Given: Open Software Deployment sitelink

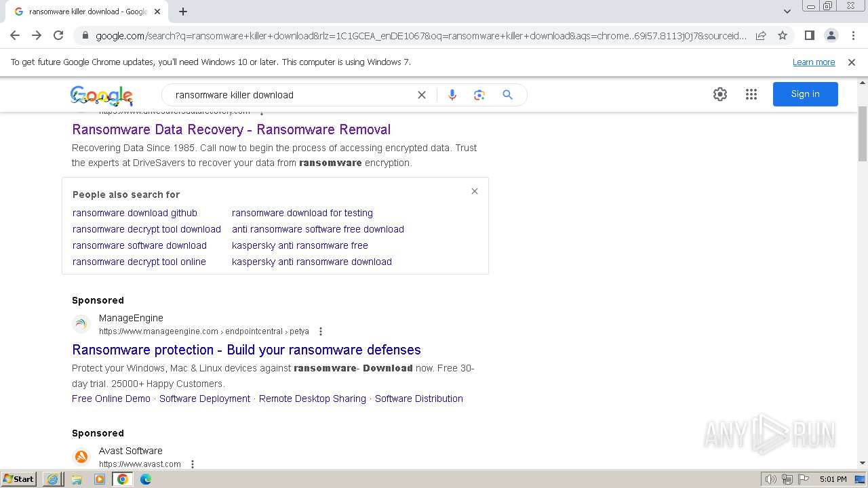Looking at the screenshot, I should (205, 399).
